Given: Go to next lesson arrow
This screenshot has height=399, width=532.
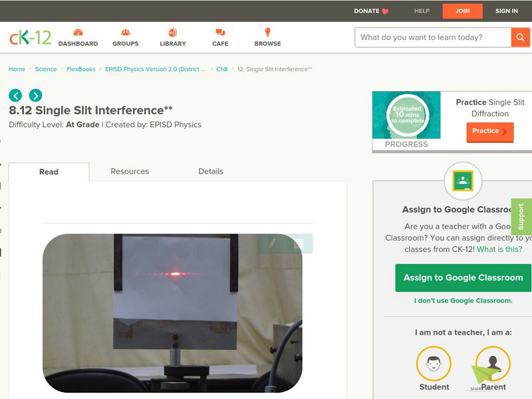Looking at the screenshot, I should click(x=36, y=95).
